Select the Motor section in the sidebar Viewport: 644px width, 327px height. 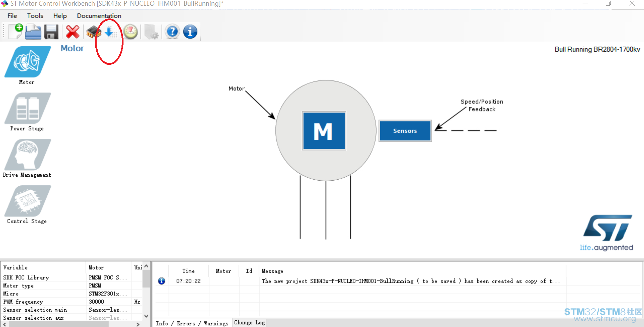(27, 65)
